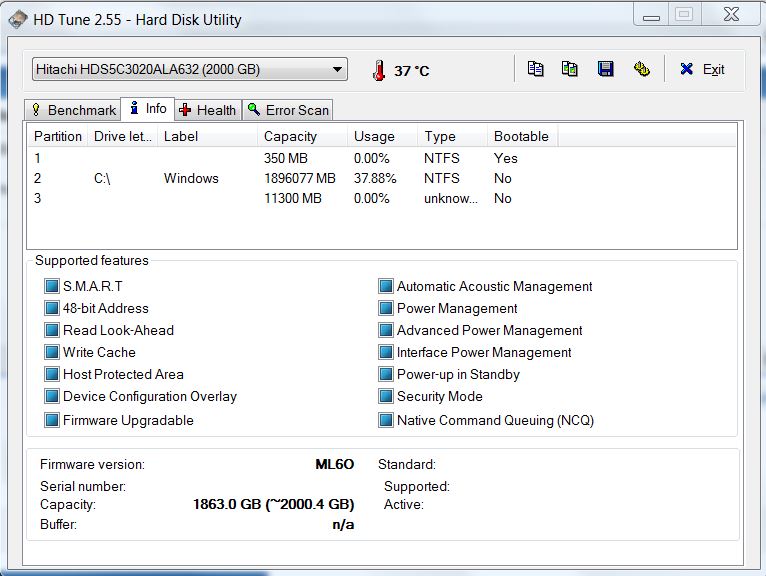
Task: Click the 11300 MB capacity value
Action: (293, 198)
